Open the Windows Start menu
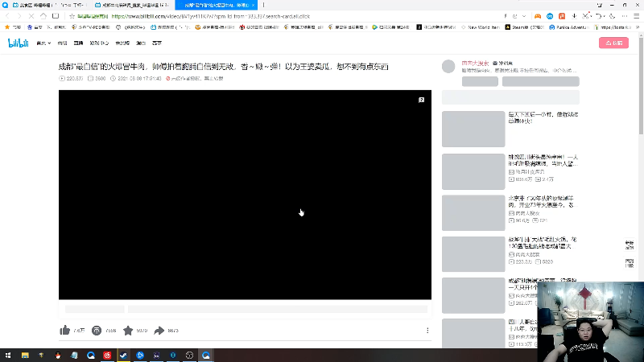The image size is (644, 362). [x=8, y=356]
